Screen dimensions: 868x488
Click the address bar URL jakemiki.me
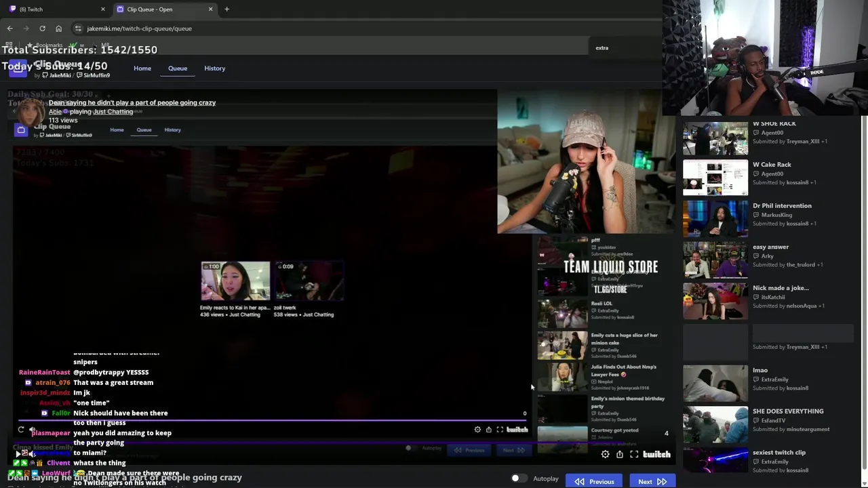click(x=139, y=28)
